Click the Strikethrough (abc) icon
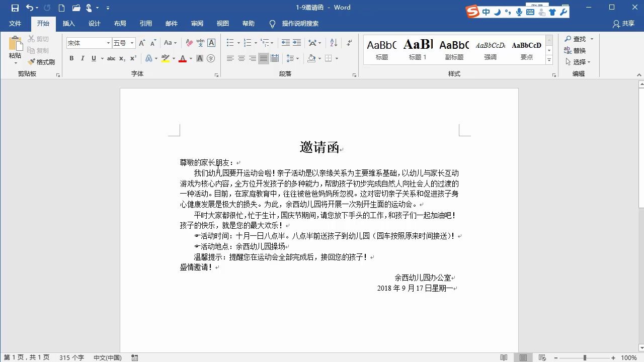The height and width of the screenshot is (362, 644). click(111, 58)
